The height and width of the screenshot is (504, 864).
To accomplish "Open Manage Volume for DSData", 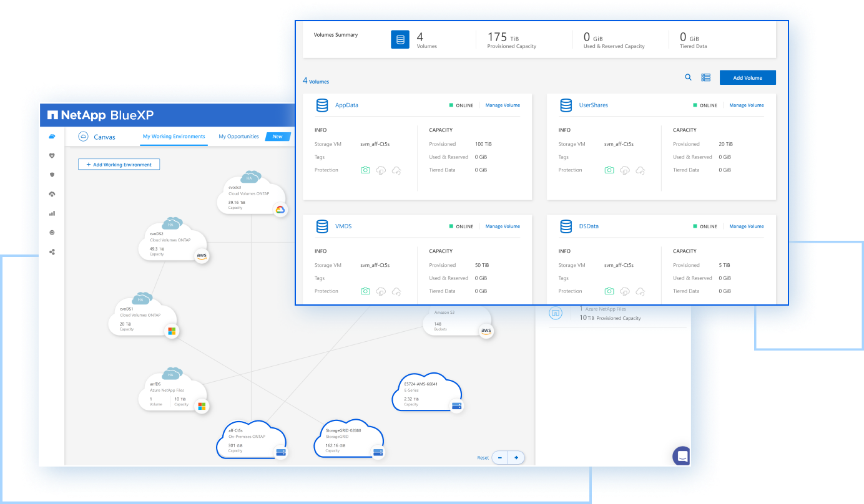I will pos(747,226).
